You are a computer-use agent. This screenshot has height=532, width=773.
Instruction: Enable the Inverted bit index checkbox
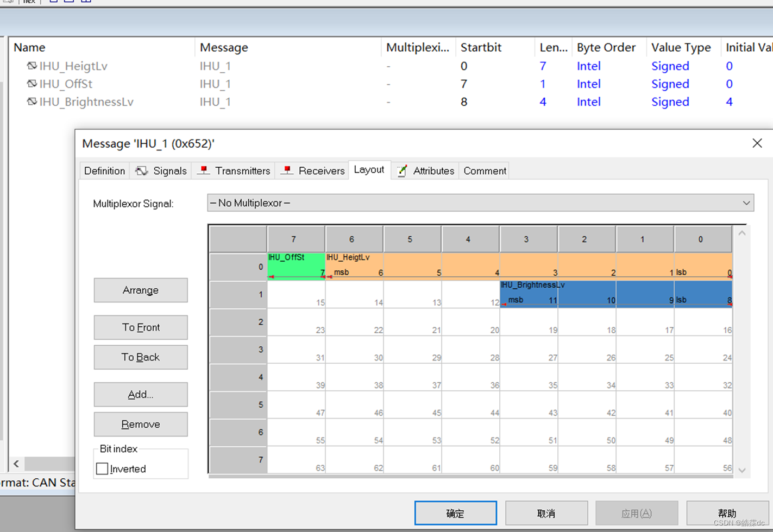pos(102,468)
